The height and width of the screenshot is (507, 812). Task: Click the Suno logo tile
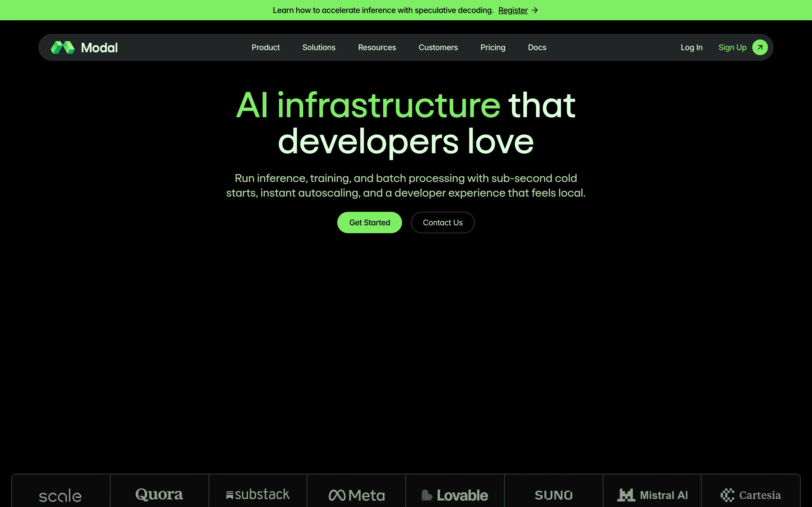coord(553,495)
